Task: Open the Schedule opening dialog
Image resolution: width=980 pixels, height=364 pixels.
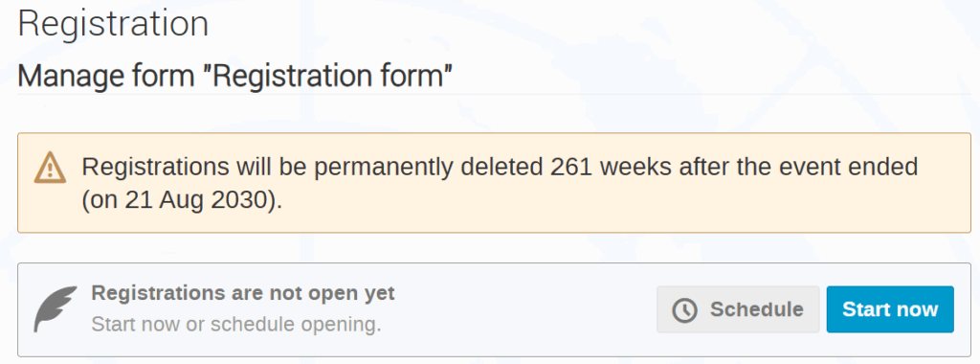Action: [x=738, y=309]
